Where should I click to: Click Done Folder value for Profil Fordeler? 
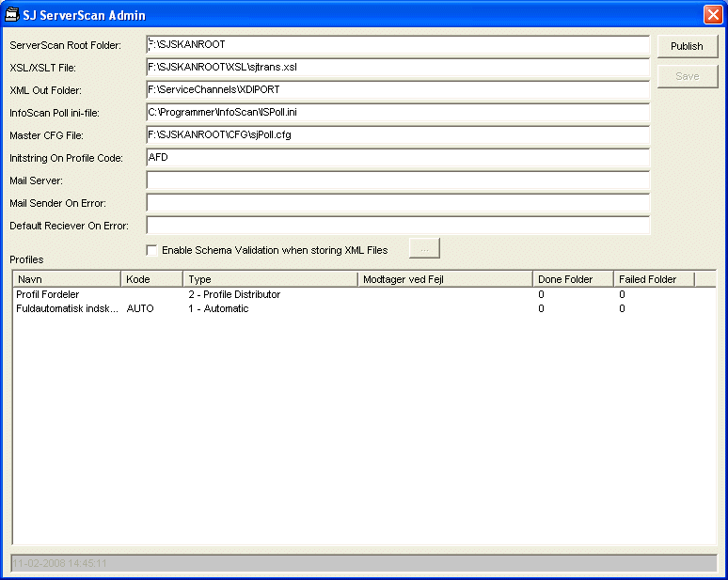[541, 294]
